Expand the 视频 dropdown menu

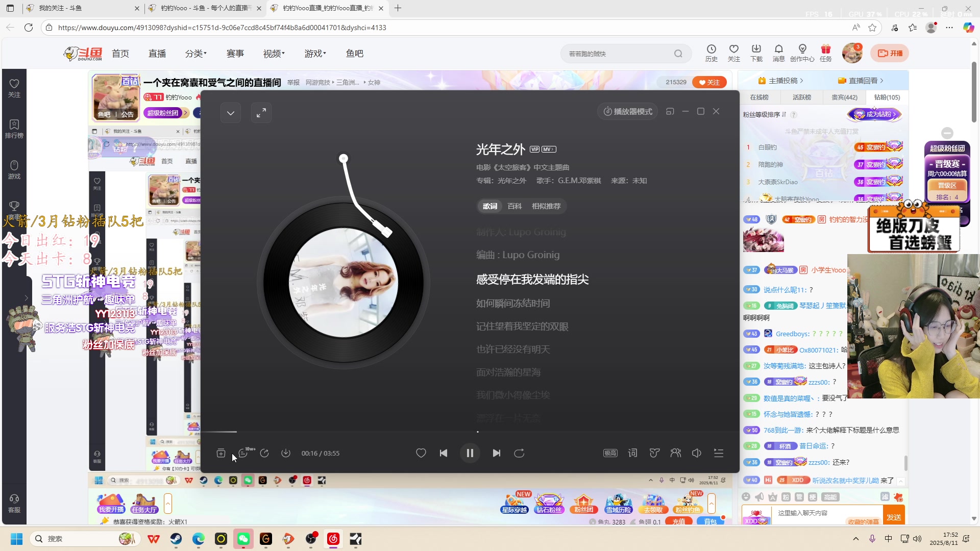(x=274, y=54)
